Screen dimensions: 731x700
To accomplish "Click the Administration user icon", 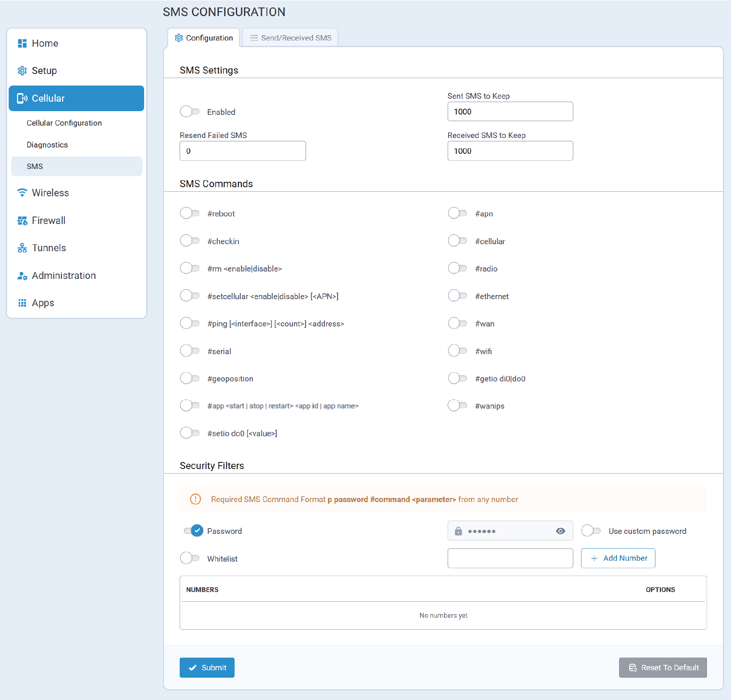I will [22, 276].
